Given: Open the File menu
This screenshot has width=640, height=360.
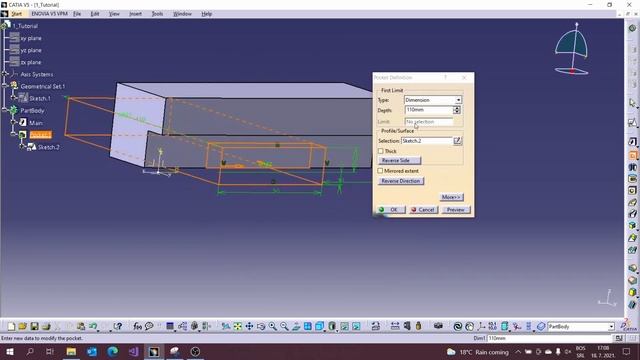Looking at the screenshot, I should [x=77, y=14].
